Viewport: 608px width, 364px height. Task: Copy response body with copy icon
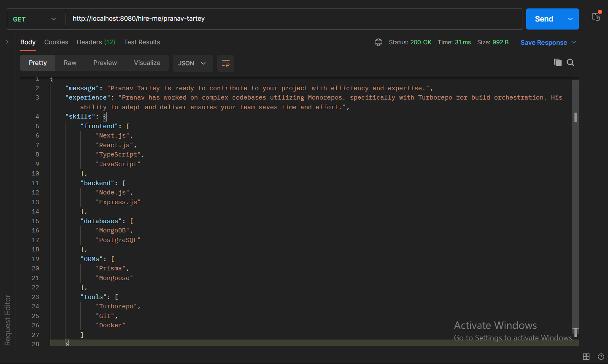coord(558,62)
